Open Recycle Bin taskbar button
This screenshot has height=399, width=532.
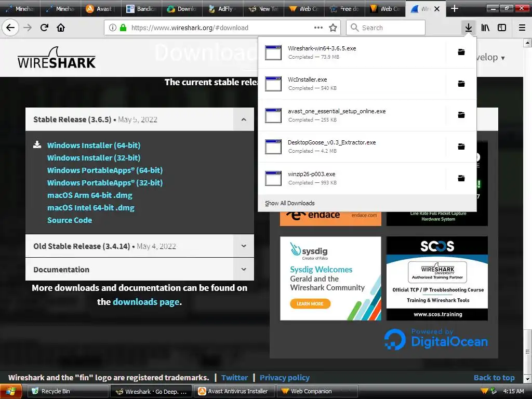coord(68,391)
